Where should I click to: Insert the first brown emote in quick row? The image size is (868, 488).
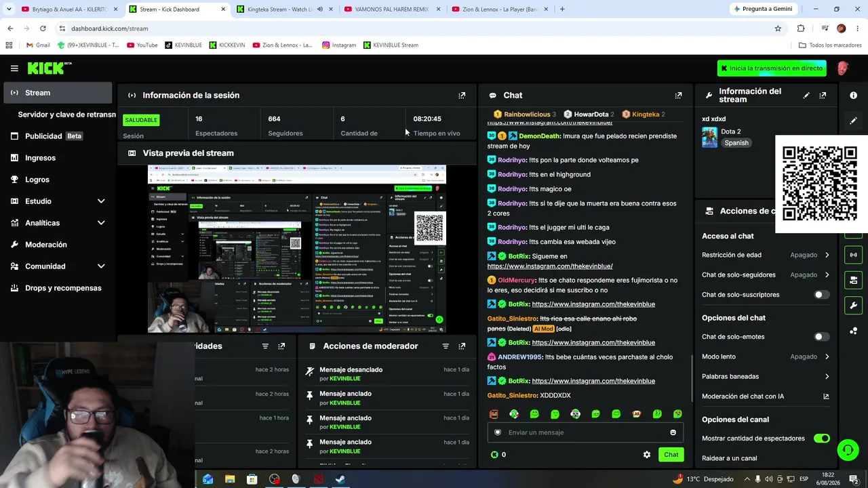pyautogui.click(x=494, y=414)
